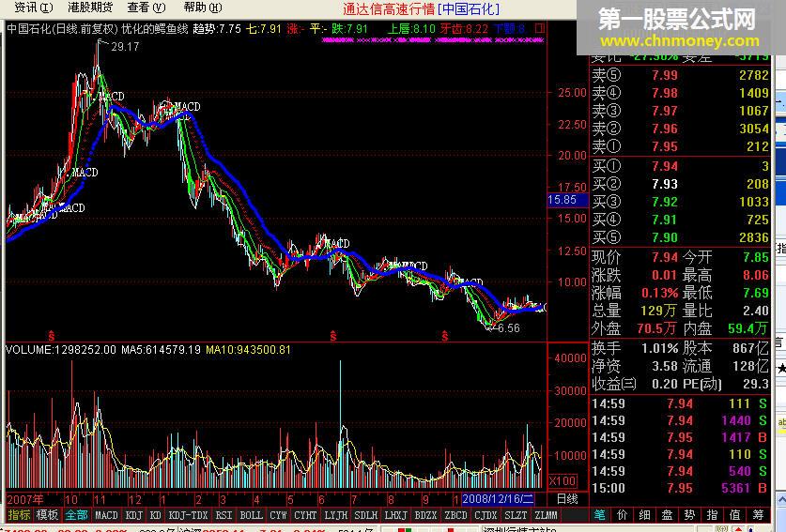Click the 买④ price 7.91

click(665, 220)
